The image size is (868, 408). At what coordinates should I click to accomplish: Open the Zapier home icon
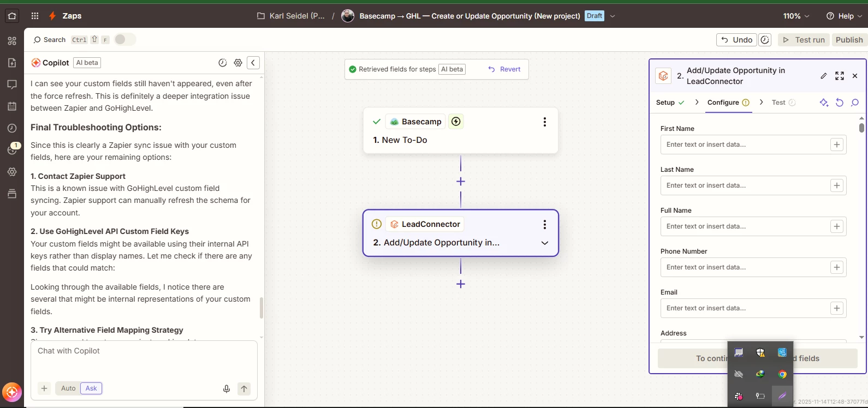(x=12, y=16)
